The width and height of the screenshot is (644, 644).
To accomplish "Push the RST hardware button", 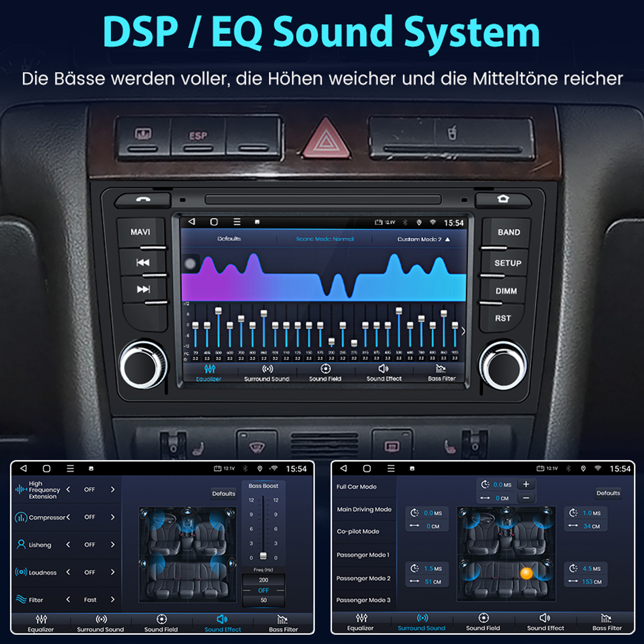I will (503, 318).
